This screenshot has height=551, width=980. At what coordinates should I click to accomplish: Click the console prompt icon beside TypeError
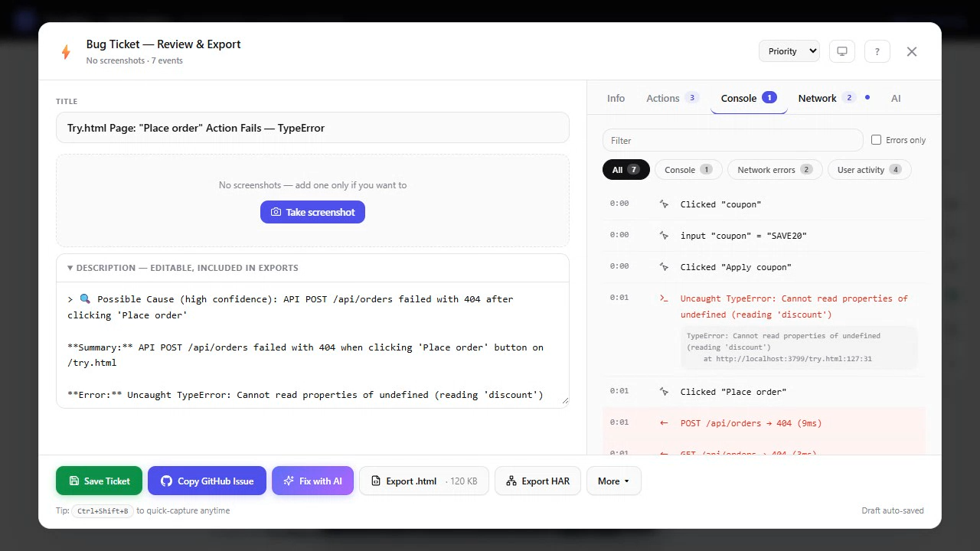664,298
